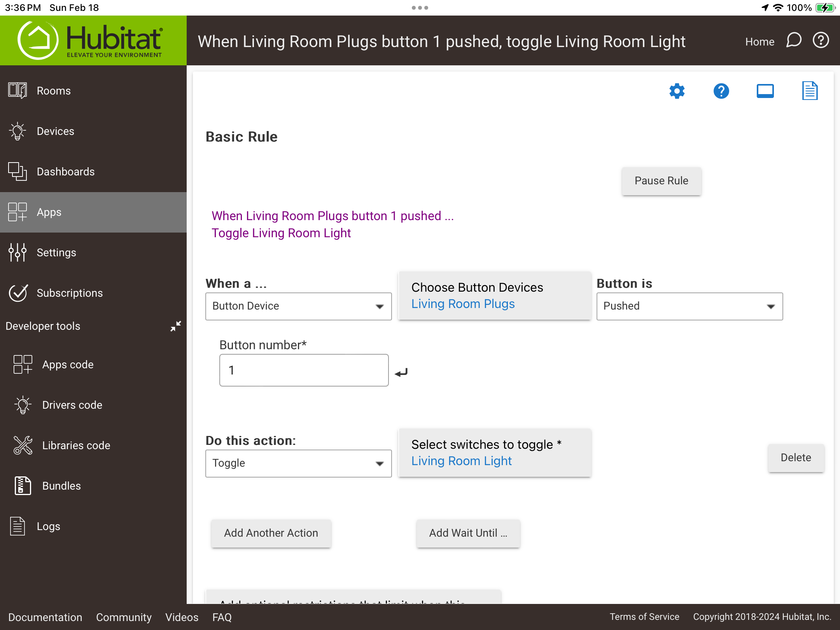Click the Button number input field
This screenshot has width=840, height=630.
pyautogui.click(x=304, y=370)
